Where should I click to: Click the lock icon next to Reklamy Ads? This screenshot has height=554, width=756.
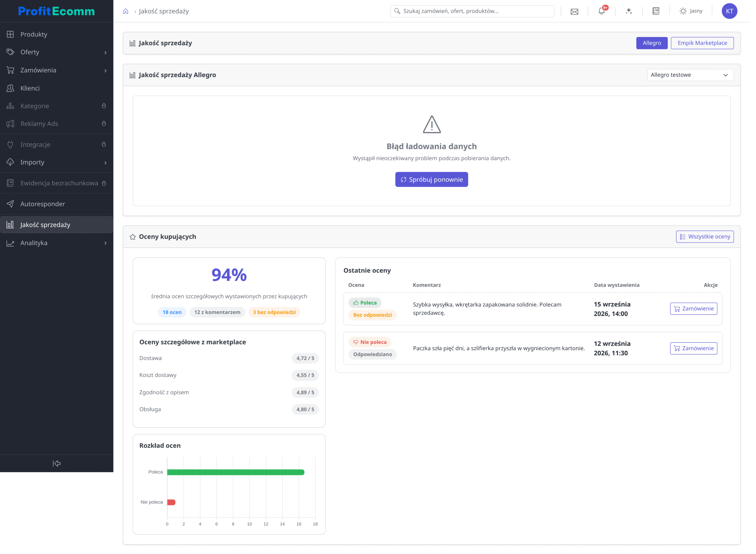[x=104, y=124]
